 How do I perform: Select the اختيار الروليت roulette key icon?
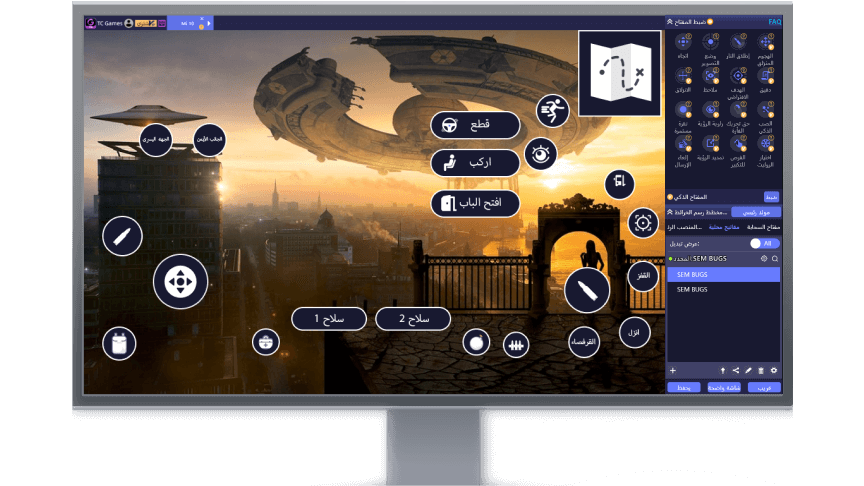point(765,144)
